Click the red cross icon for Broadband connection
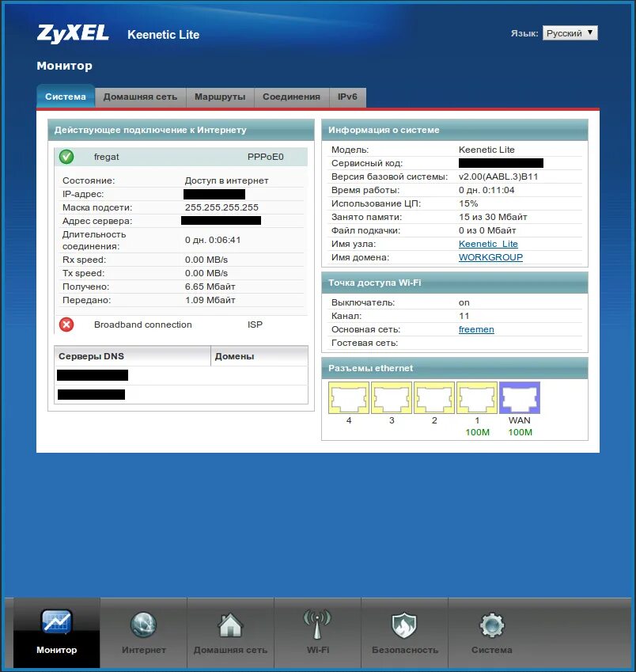This screenshot has width=636, height=672. [x=66, y=325]
